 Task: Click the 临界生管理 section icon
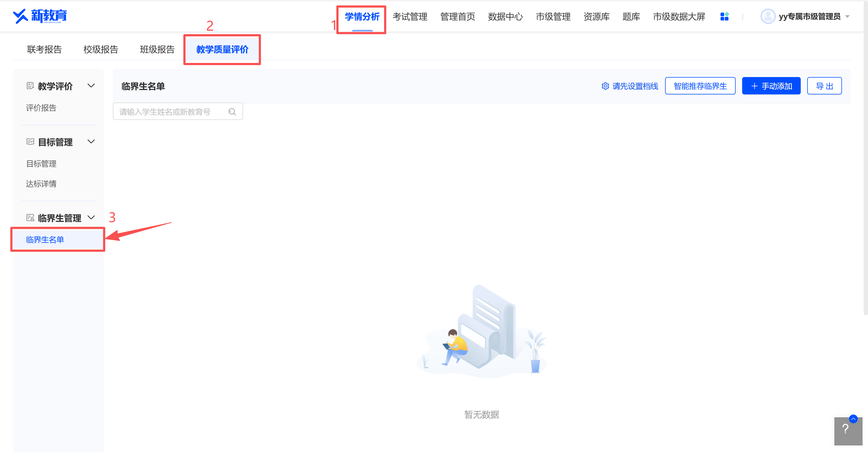30,218
